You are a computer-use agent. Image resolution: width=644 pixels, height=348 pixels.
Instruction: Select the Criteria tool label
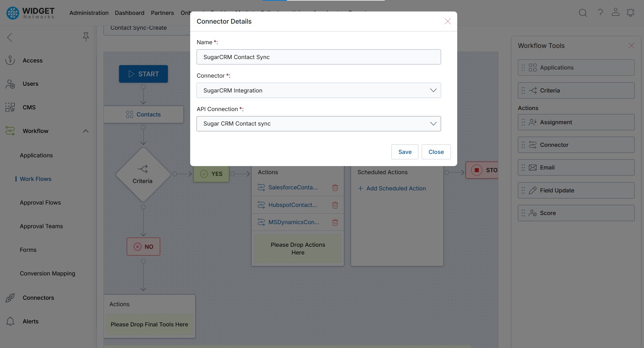550,90
